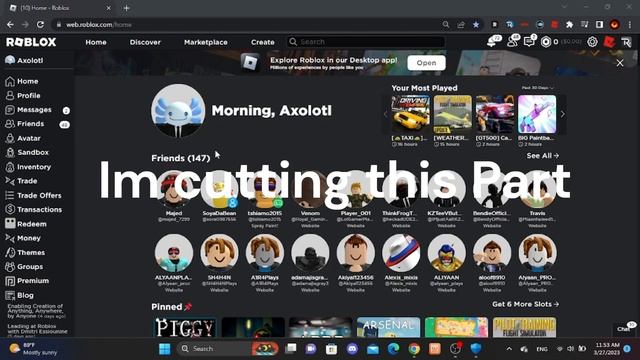The image size is (640, 360).
Task: Open the WEATHER flight simulator thumbnail
Action: 452,114
